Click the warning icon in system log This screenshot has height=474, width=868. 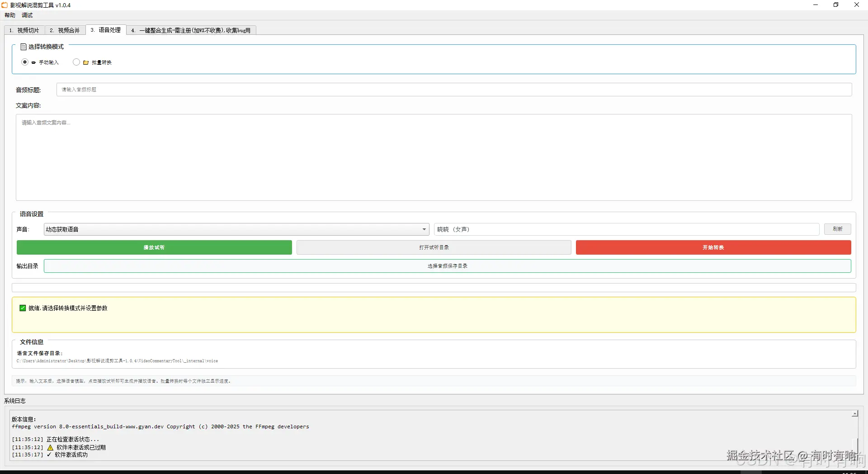pos(50,447)
